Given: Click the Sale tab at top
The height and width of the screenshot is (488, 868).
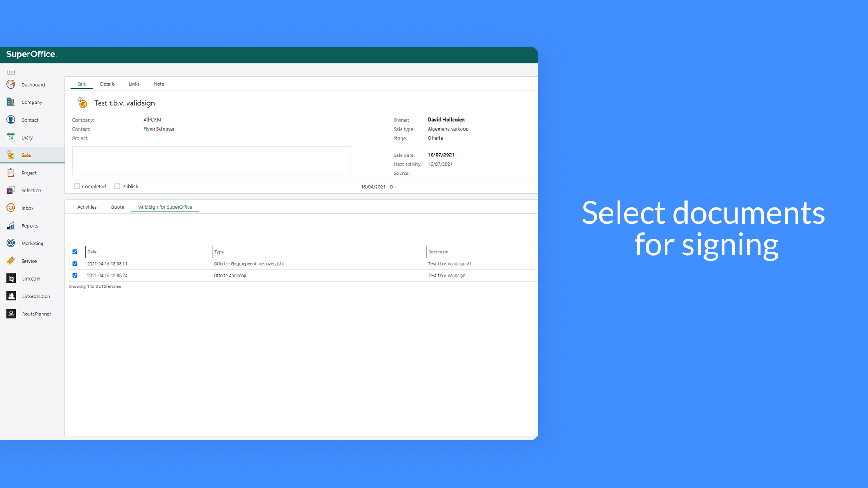Looking at the screenshot, I should click(82, 84).
